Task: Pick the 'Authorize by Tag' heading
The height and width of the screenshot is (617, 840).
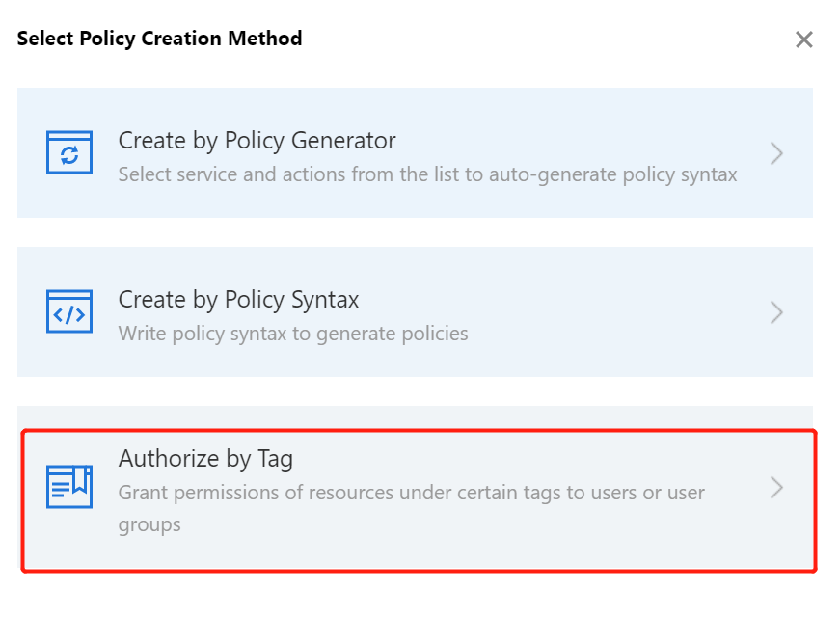Action: [x=204, y=459]
